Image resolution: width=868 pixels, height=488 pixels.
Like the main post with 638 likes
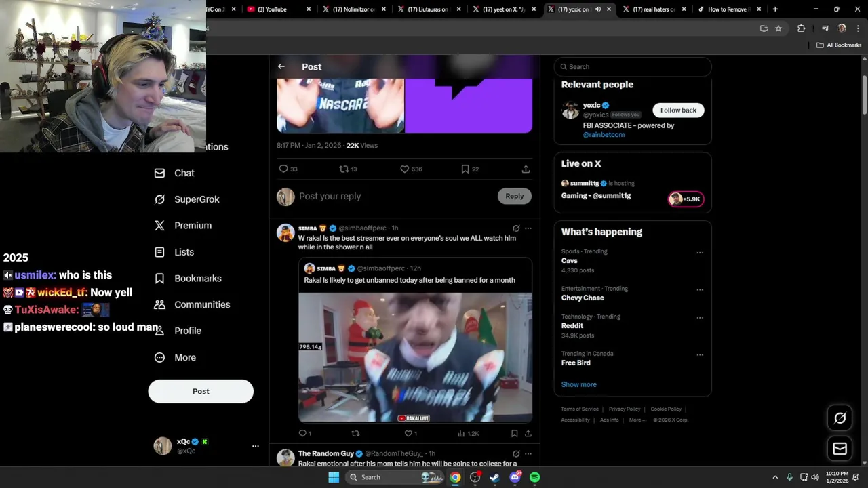tap(411, 169)
